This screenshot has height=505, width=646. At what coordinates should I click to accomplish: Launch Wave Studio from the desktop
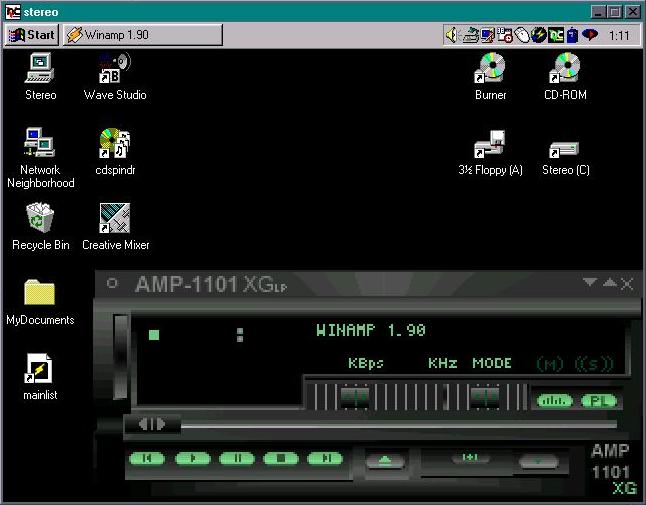click(115, 77)
